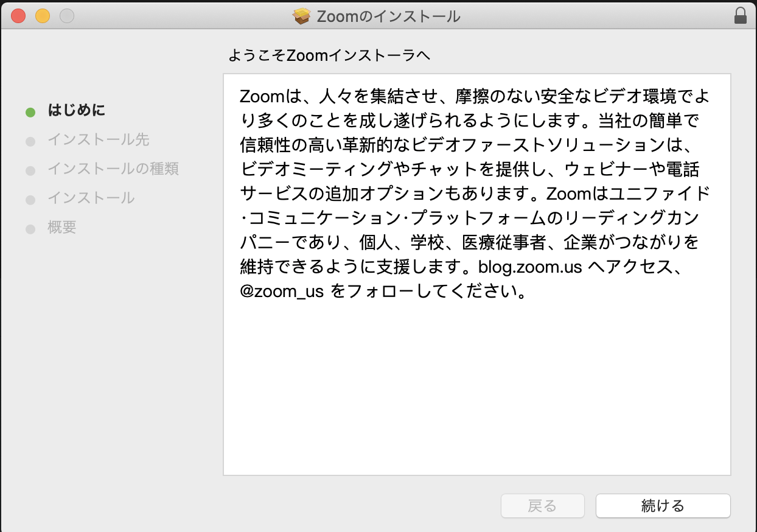Select the インストール step label in sidebar
757x532 pixels.
coord(91,198)
